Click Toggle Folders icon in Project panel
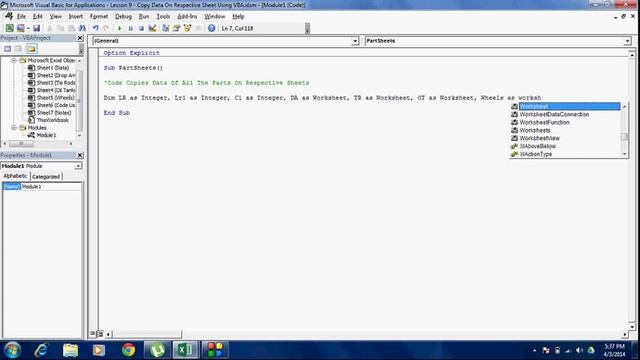640x360 pixels. (x=31, y=49)
